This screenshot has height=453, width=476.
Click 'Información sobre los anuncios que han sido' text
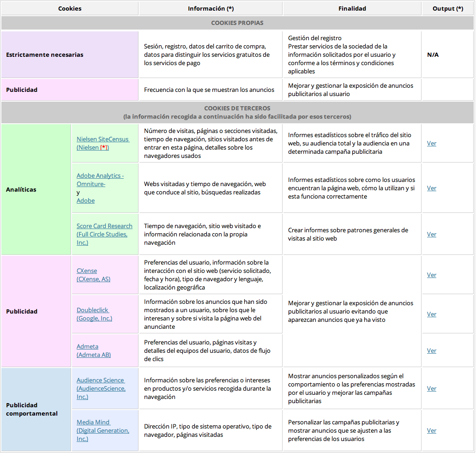click(x=205, y=314)
